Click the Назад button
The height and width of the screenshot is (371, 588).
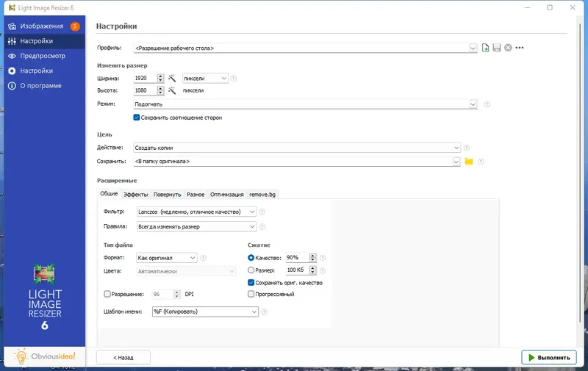coord(123,358)
